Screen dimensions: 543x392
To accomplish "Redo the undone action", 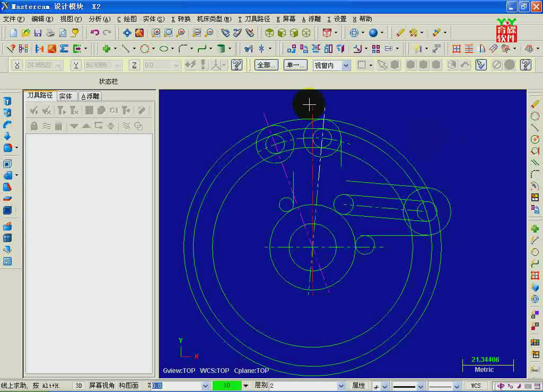I will 107,33.
